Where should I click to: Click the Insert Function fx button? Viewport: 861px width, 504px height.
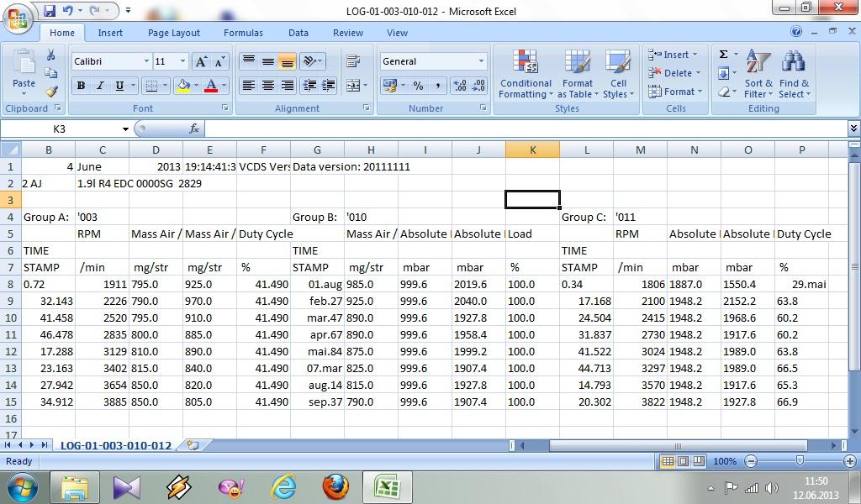(194, 129)
